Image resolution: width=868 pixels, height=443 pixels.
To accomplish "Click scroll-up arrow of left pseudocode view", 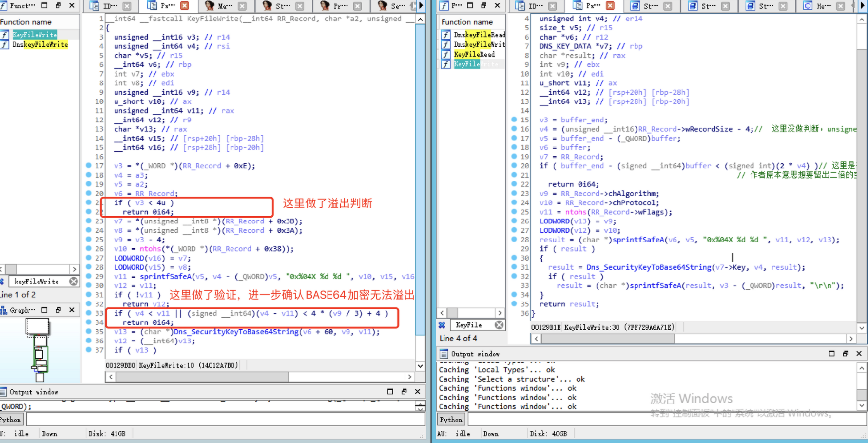I will (420, 20).
